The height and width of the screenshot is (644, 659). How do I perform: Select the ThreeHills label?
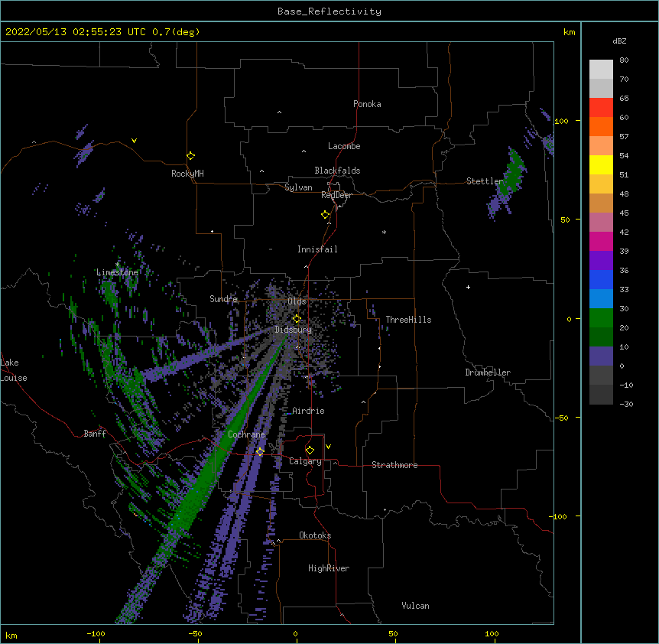408,320
